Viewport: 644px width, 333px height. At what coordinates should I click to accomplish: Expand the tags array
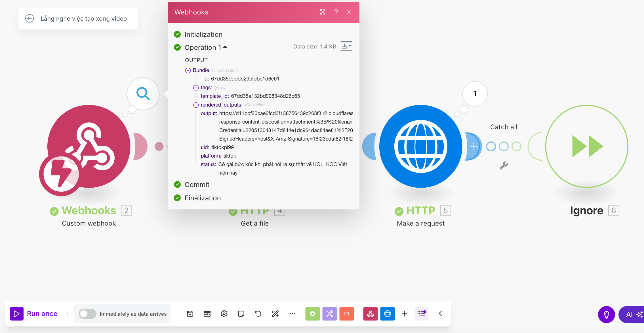[196, 88]
